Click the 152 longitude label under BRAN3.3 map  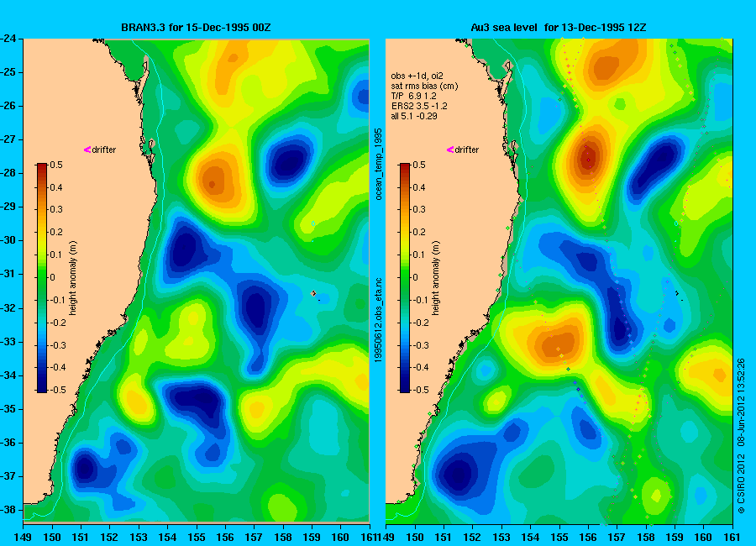pyautogui.click(x=110, y=537)
